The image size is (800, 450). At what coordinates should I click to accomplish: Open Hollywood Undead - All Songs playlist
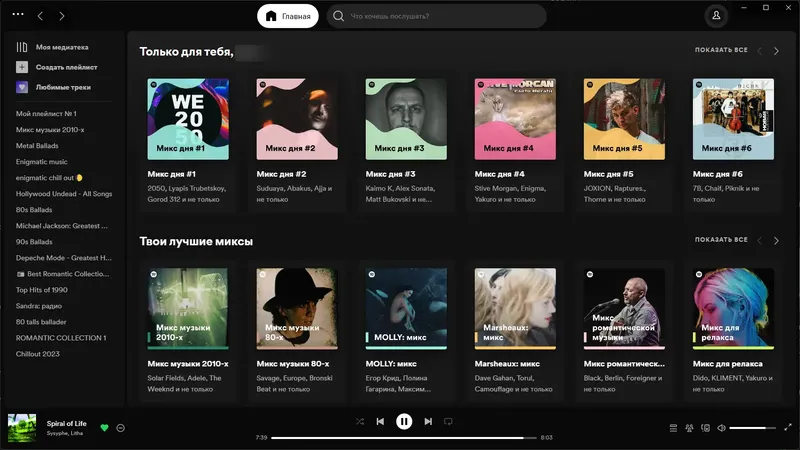[64, 194]
